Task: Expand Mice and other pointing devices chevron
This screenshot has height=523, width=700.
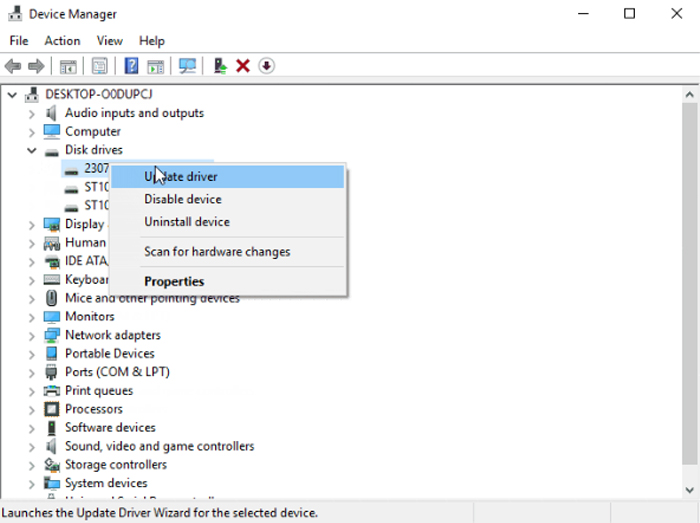Action: [31, 299]
